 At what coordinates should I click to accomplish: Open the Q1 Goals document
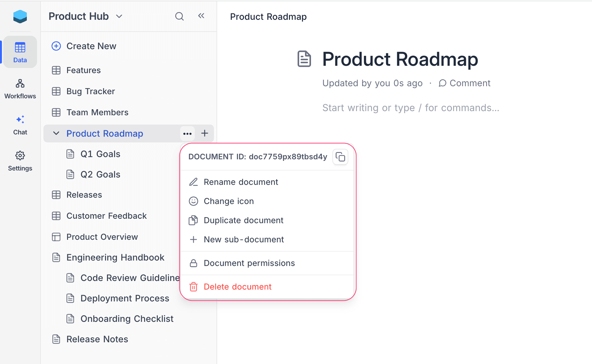click(100, 154)
